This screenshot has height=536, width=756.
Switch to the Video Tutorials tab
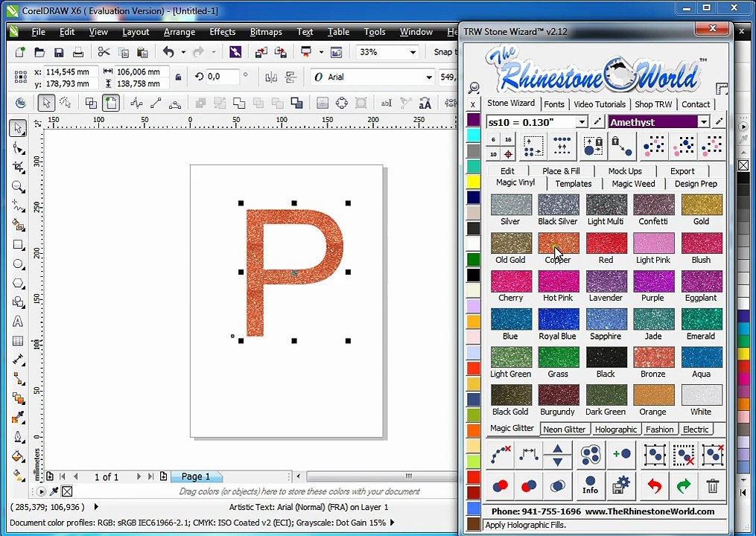[x=600, y=104]
